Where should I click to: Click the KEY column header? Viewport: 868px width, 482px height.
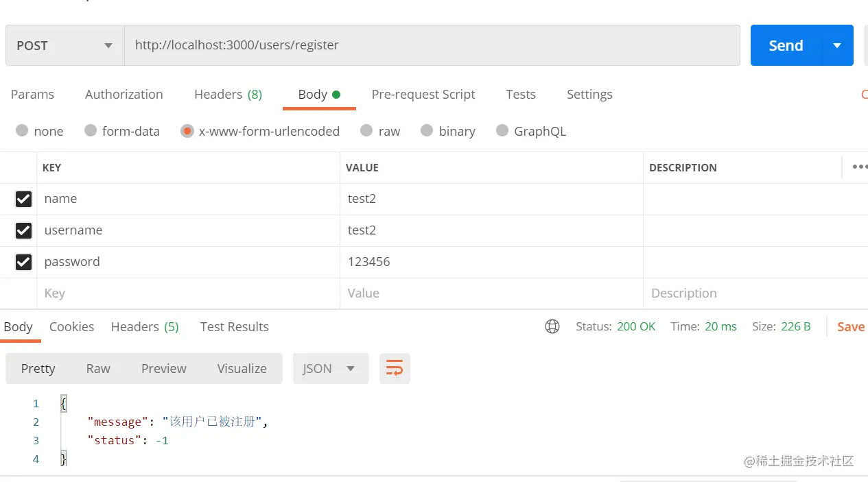[51, 167]
